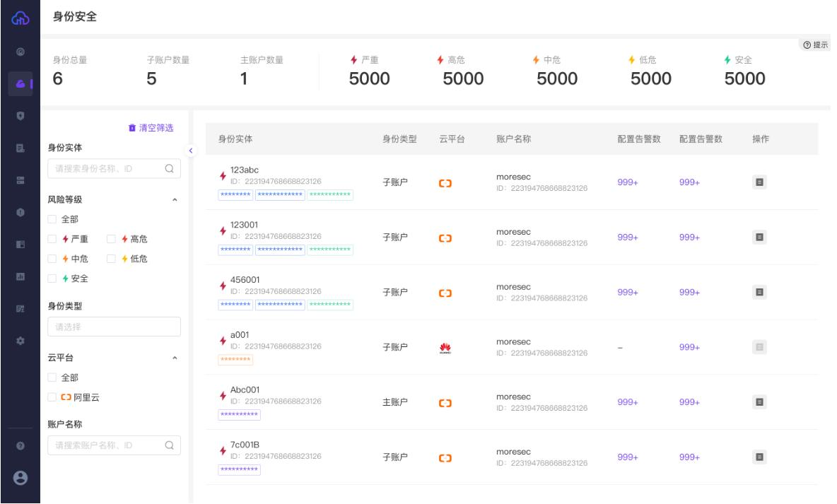Click the cloud logo in the sidebar header

pyautogui.click(x=21, y=18)
